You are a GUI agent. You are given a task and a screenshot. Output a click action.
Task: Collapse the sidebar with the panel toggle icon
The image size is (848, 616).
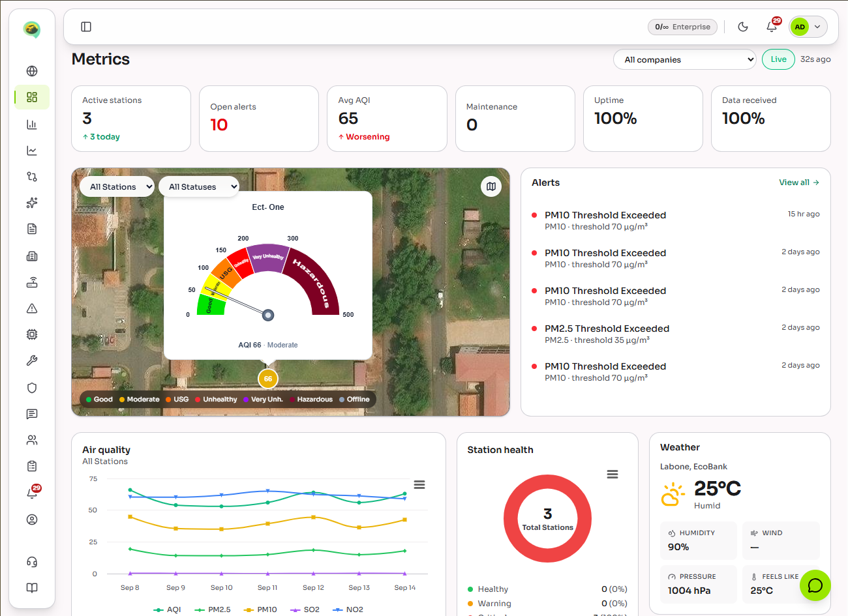tap(86, 27)
